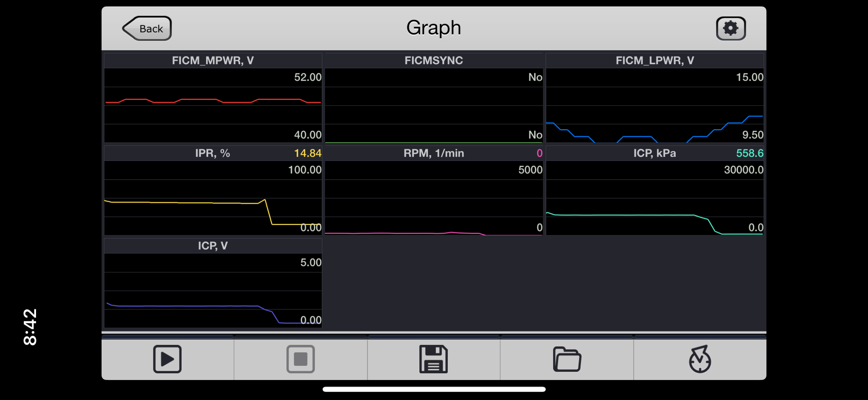868x400 pixels.
Task: Select the FICMSYNC graph panel
Action: (434, 60)
